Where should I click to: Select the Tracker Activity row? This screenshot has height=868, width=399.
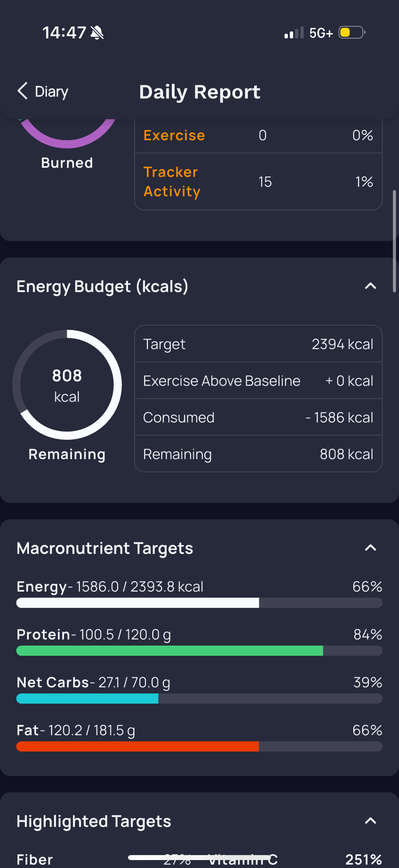point(258,182)
